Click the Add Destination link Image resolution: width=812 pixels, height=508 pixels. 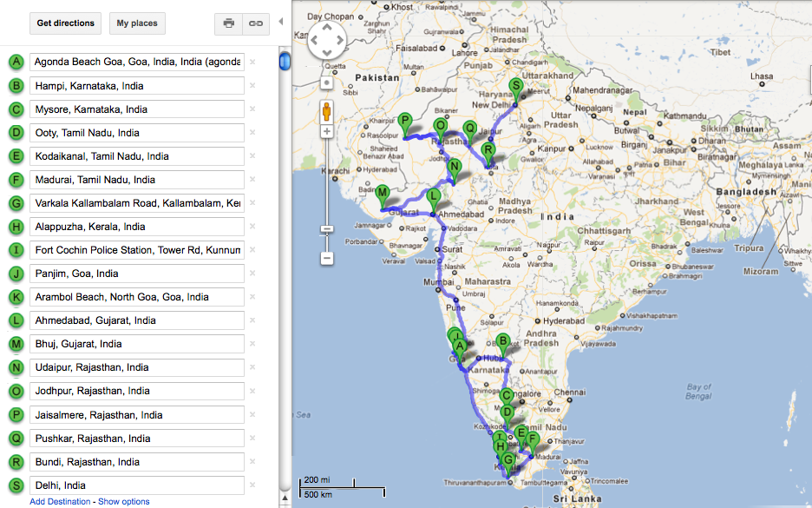[60, 501]
